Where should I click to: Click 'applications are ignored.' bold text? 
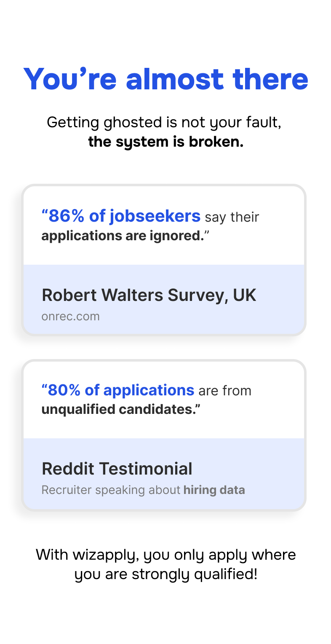click(123, 236)
